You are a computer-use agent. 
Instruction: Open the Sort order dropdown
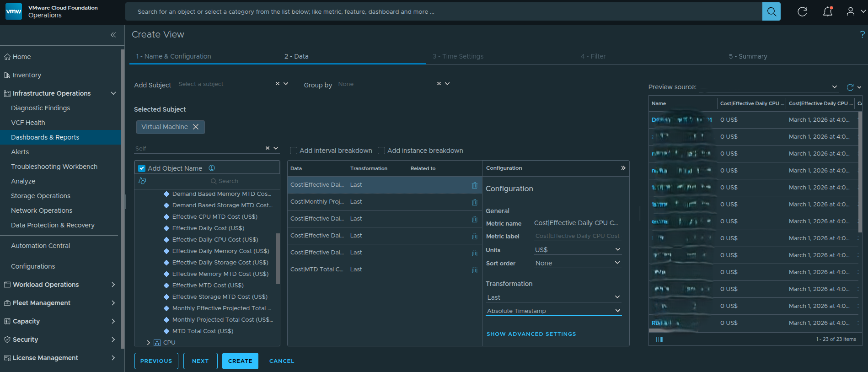click(x=577, y=263)
